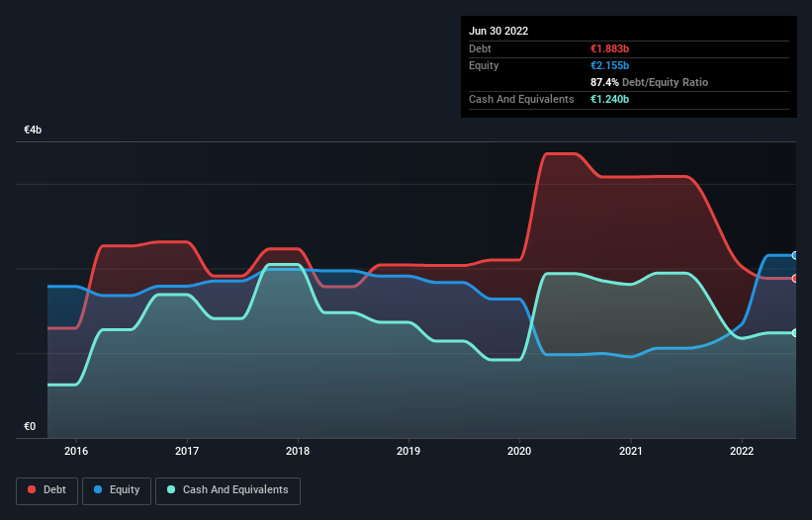Viewport: 812px width, 520px height.
Task: Click the Jun 30 2022 tooltip date
Action: pos(498,31)
